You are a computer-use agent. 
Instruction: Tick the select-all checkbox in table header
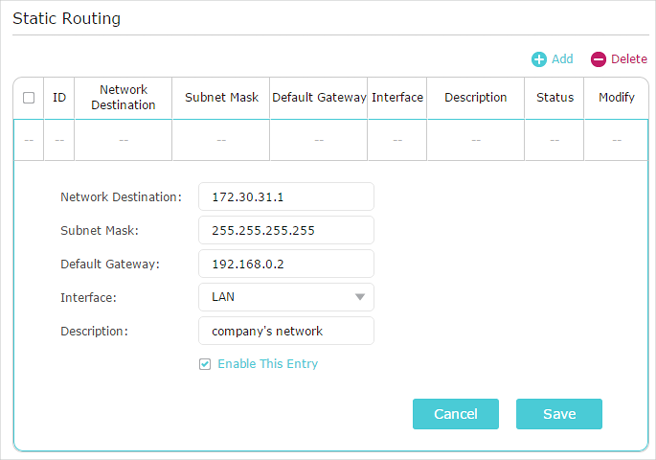click(29, 98)
